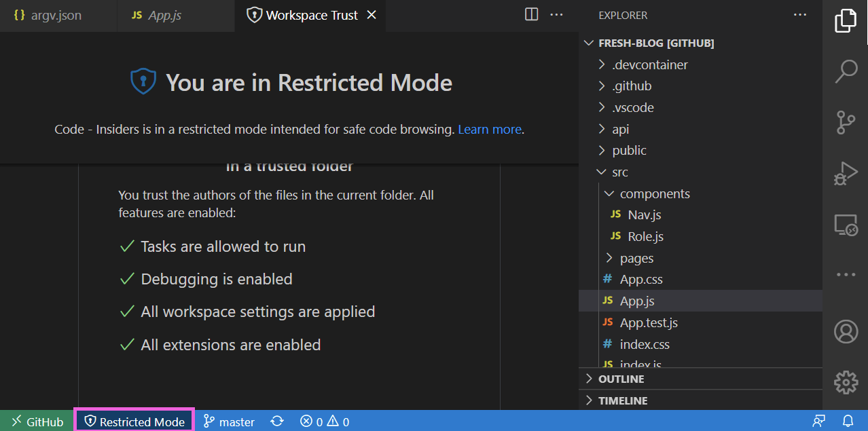Viewport: 868px width, 431px height.
Task: Switch to the argv.json tab
Action: click(58, 15)
